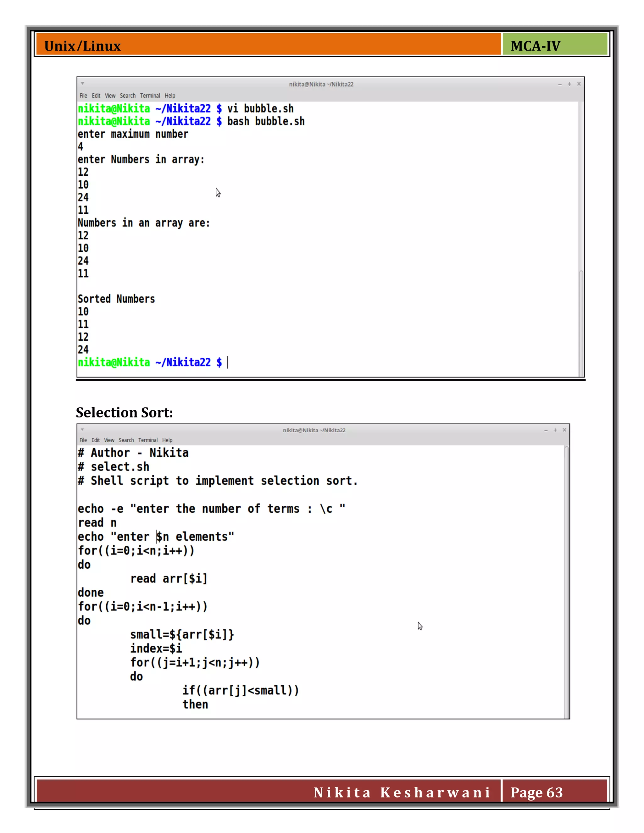Click the 'read n' line
644x833 pixels.
pos(97,523)
